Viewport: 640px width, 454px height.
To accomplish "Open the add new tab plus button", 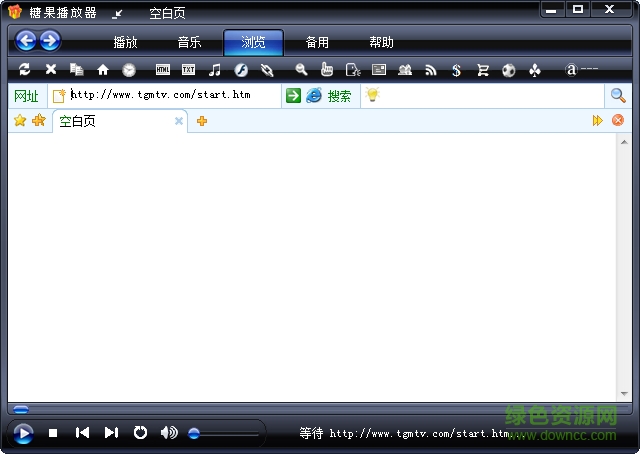I will (202, 121).
